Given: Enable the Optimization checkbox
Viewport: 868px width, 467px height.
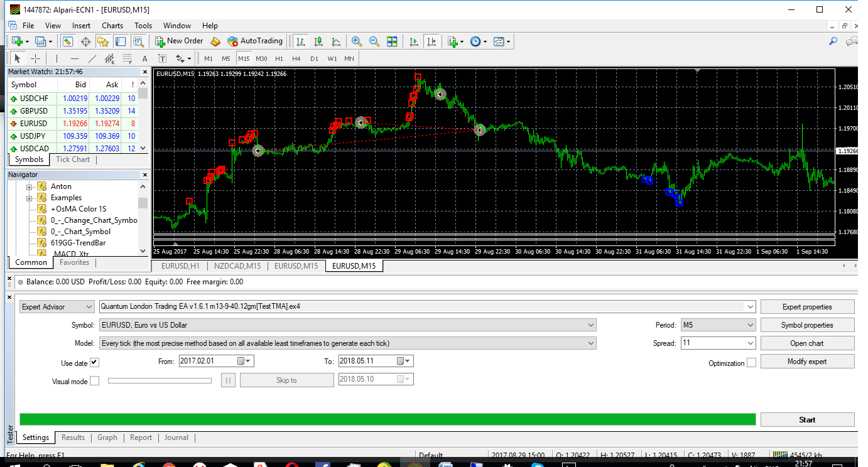Looking at the screenshot, I should click(751, 363).
